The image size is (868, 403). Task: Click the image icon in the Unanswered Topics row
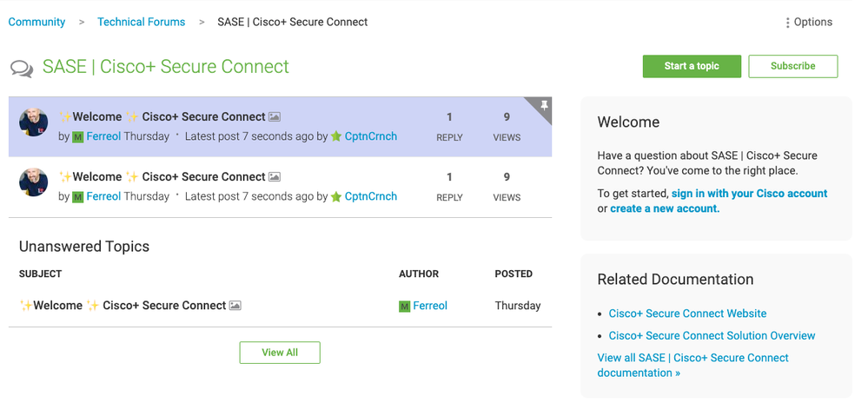(x=235, y=306)
